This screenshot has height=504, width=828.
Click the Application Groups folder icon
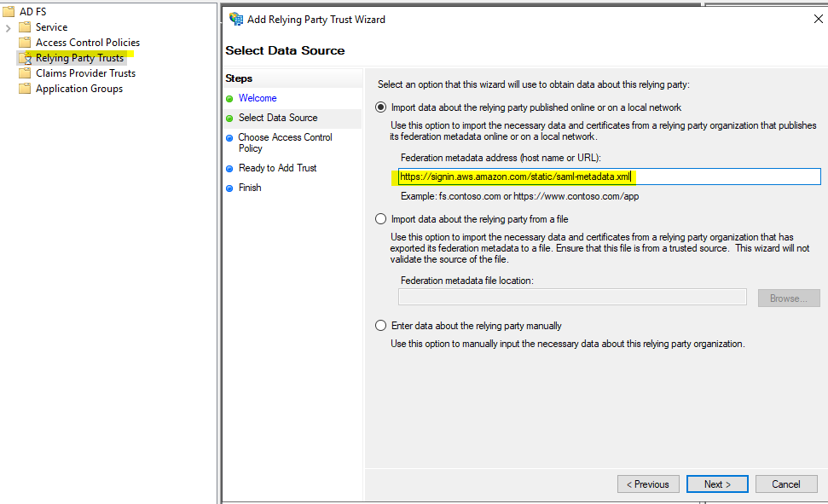tap(25, 88)
